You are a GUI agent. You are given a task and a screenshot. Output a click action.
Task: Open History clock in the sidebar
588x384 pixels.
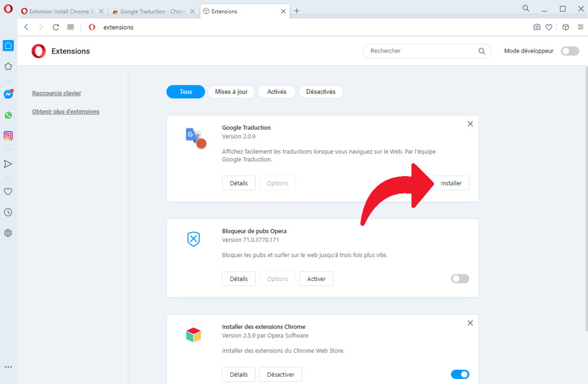[8, 212]
